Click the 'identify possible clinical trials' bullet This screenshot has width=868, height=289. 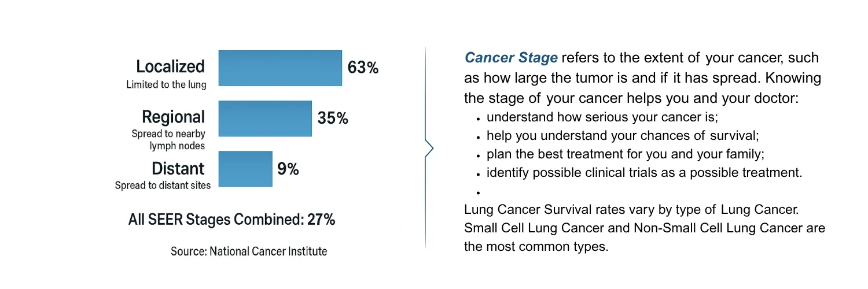644,172
